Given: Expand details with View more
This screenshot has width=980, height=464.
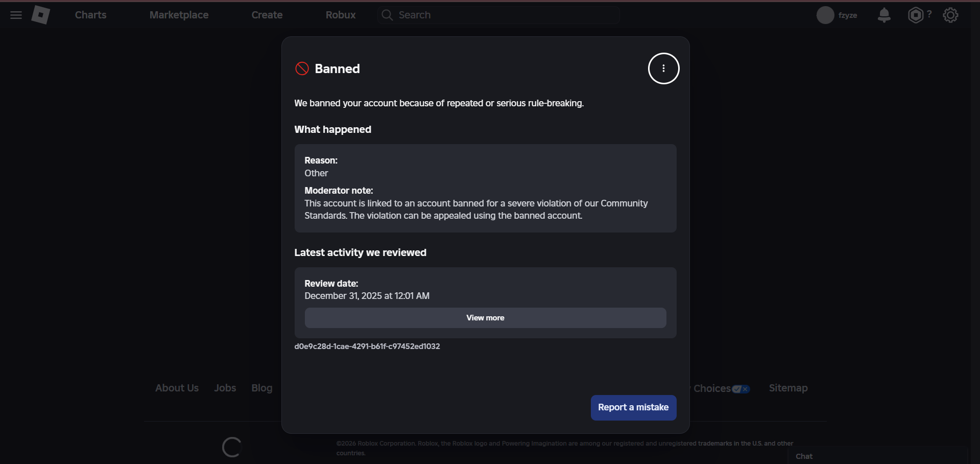Looking at the screenshot, I should tap(485, 318).
